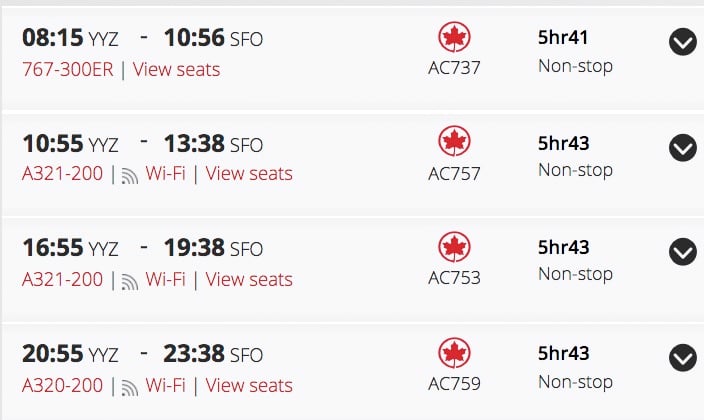704x420 pixels.
Task: Open View seats for the 767-300ER flight
Action: (x=176, y=70)
